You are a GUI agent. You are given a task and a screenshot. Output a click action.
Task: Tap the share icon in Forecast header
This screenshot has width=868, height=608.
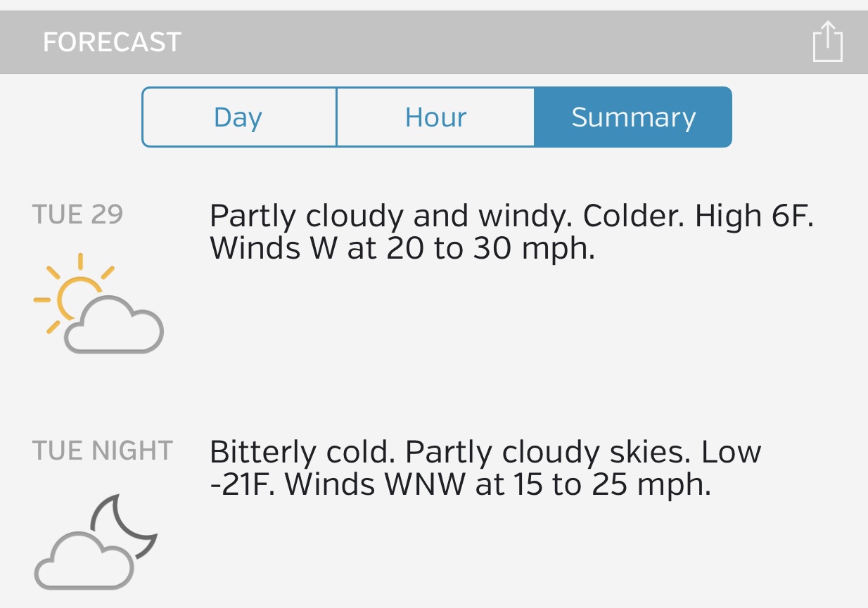827,42
